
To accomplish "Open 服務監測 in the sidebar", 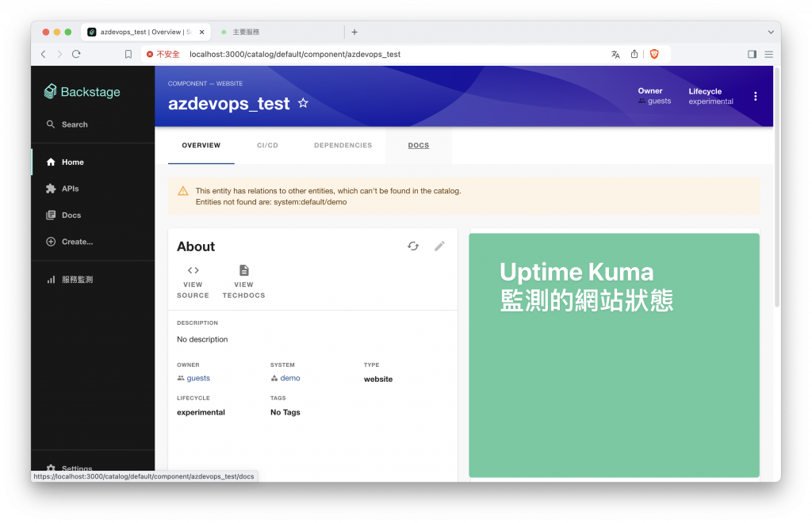I will [94, 280].
